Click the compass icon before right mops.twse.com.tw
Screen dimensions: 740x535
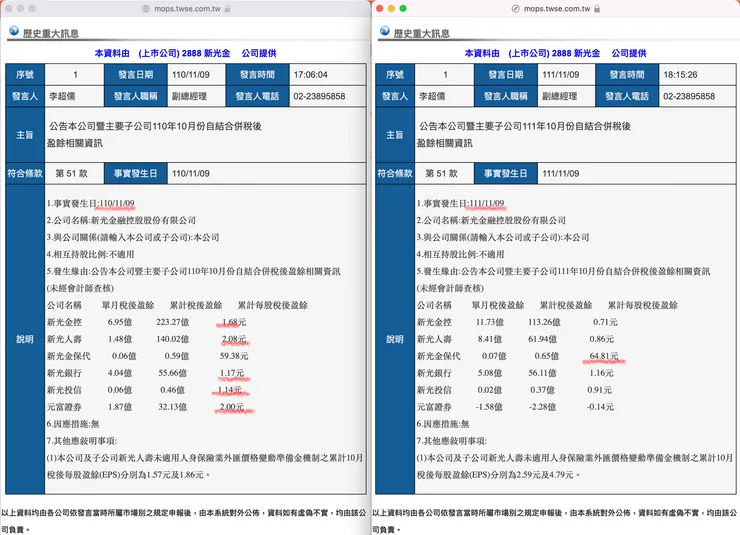pos(516,8)
